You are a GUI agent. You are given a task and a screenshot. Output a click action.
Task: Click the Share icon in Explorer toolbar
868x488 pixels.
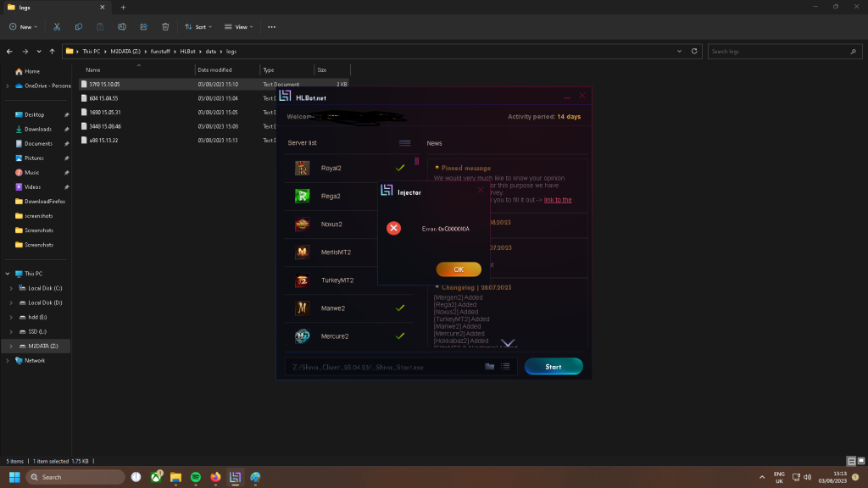coord(143,27)
